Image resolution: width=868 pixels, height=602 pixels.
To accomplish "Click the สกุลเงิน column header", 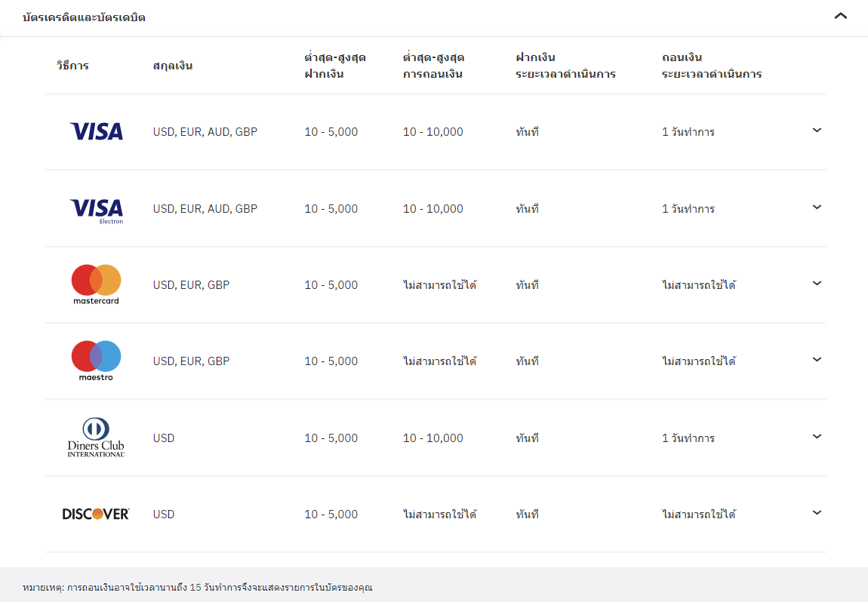I will tap(172, 66).
